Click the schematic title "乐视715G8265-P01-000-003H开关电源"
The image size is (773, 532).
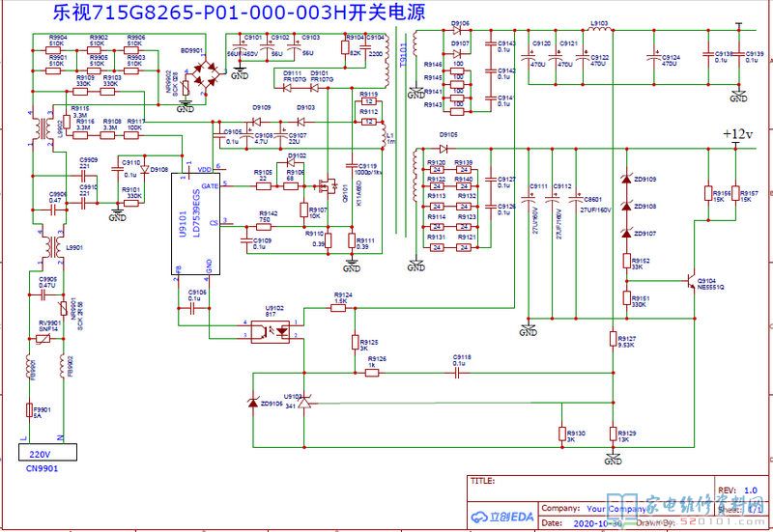[x=239, y=13]
